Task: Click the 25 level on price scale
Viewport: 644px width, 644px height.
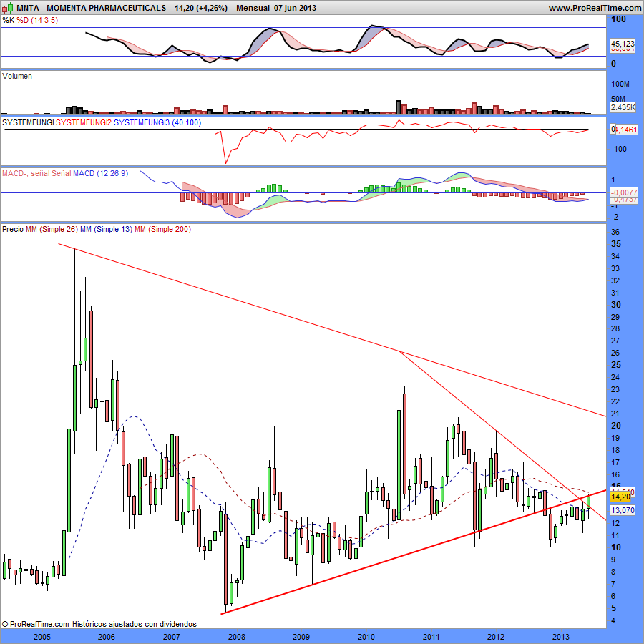Action: pyautogui.click(x=616, y=365)
